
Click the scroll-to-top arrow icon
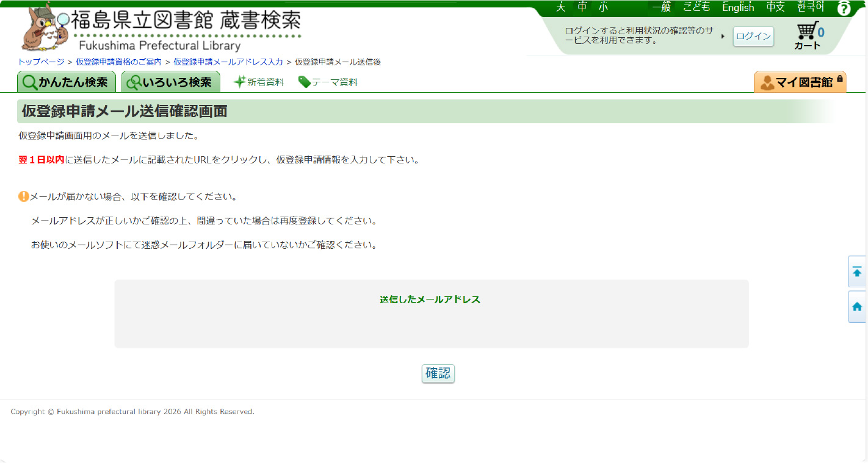pyautogui.click(x=857, y=272)
